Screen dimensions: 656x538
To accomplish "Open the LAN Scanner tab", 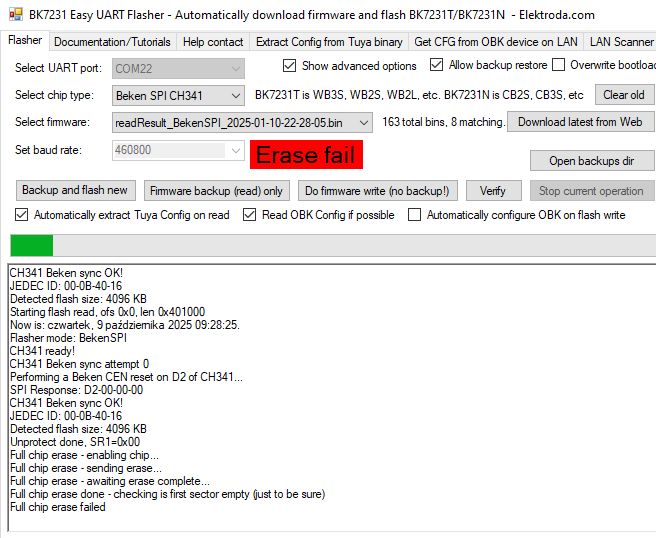I will pos(621,42).
